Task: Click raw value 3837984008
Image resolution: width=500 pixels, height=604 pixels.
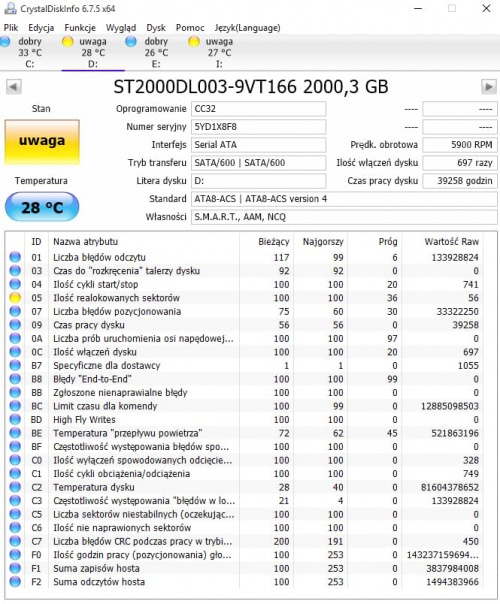Action: [452, 568]
